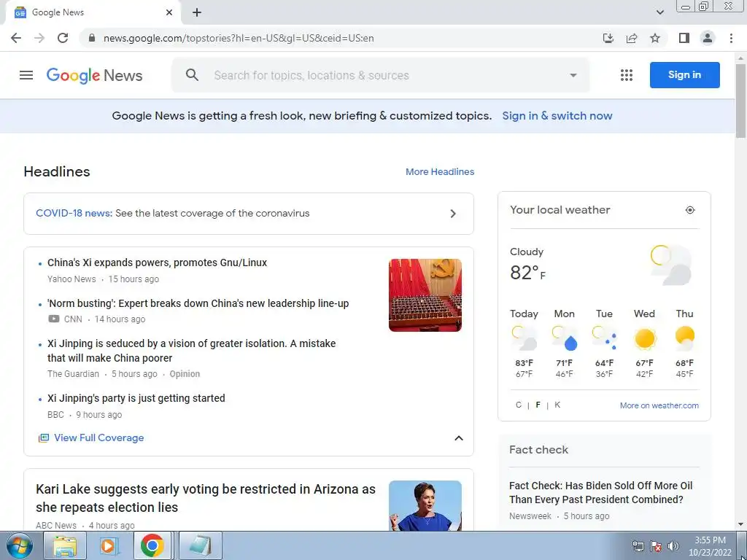Image resolution: width=747 pixels, height=560 pixels.
Task: Select the Google News browser tab
Action: pos(93,12)
